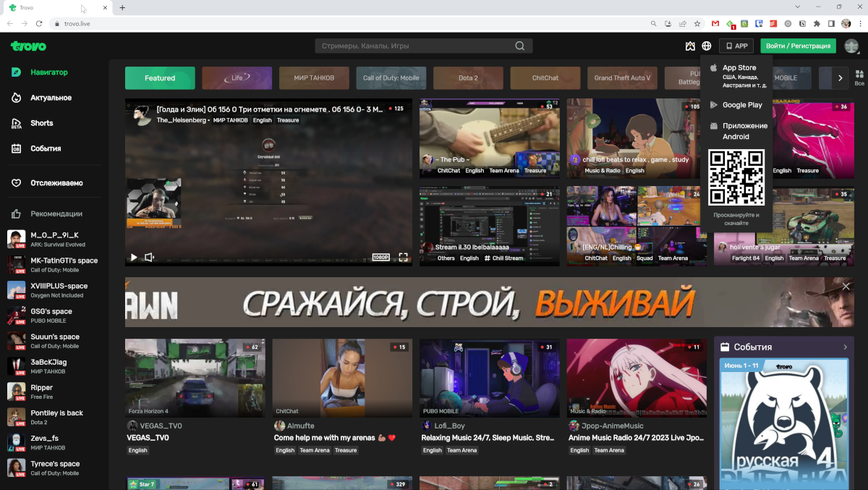
Task: Open Ripper Free Fire channel
Action: tap(54, 392)
